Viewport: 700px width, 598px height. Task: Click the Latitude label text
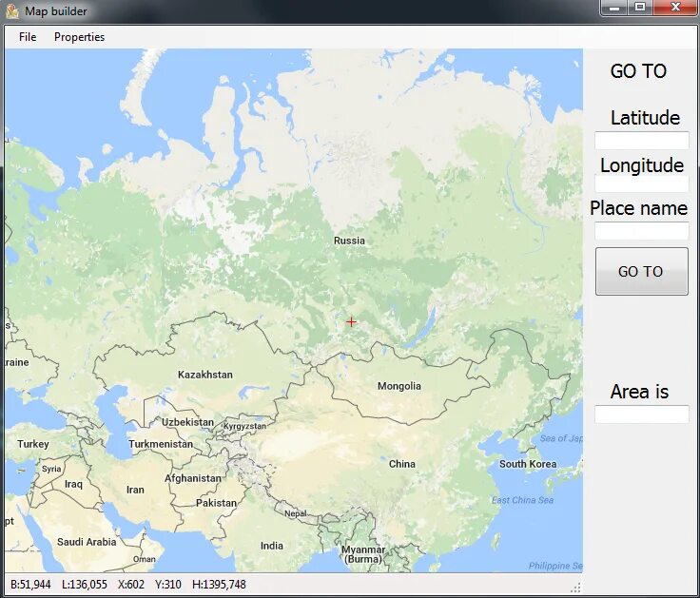645,118
